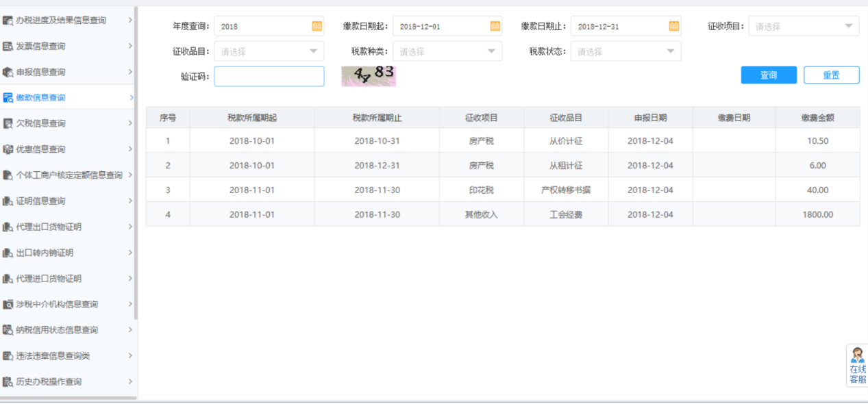Refresh the captcha image

tap(369, 76)
